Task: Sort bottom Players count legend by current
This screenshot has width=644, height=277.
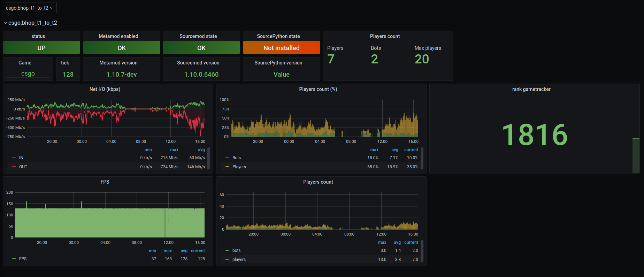Action: pyautogui.click(x=411, y=243)
